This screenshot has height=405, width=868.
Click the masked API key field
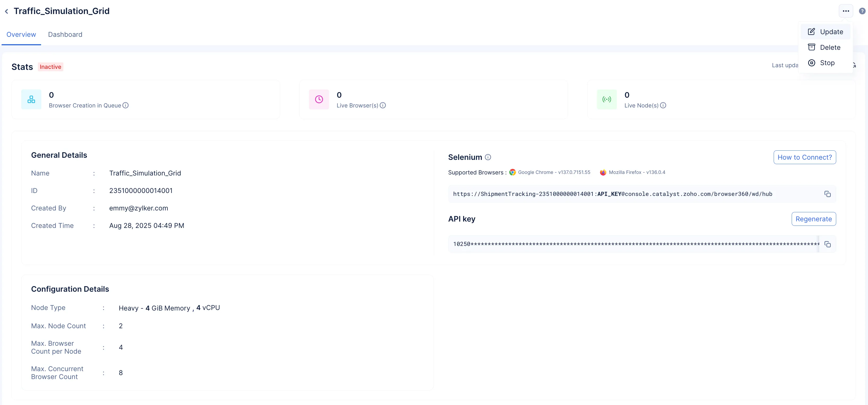pyautogui.click(x=634, y=244)
